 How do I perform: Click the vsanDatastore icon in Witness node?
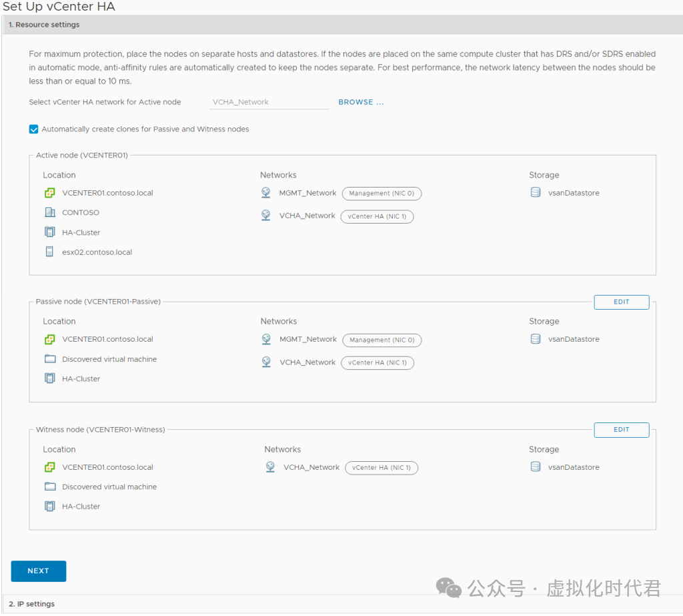pyautogui.click(x=535, y=467)
